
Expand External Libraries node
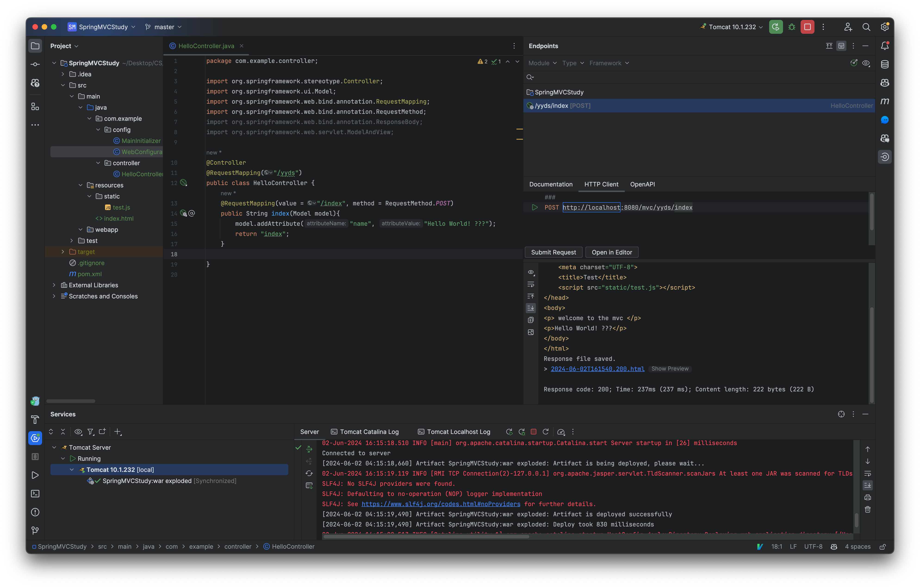[x=54, y=285]
